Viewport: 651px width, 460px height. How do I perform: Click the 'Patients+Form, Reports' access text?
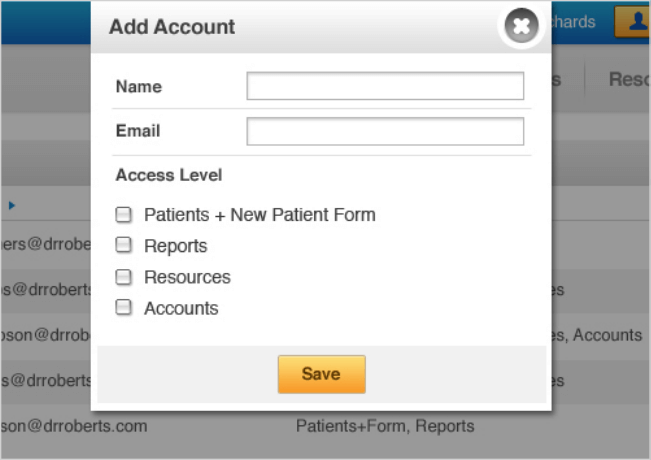[385, 426]
